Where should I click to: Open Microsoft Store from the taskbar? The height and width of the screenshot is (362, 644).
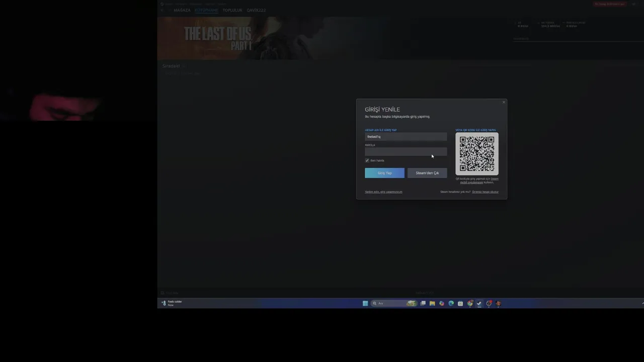coord(460,303)
